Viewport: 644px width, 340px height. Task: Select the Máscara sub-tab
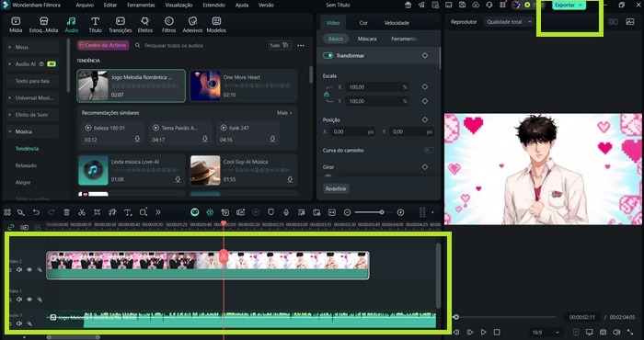pyautogui.click(x=367, y=39)
